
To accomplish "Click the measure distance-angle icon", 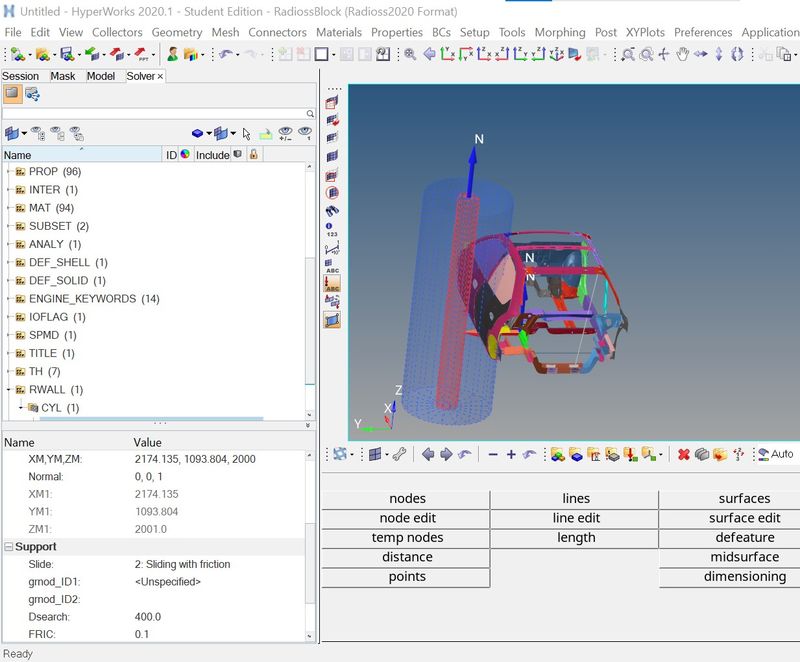I will [x=332, y=249].
